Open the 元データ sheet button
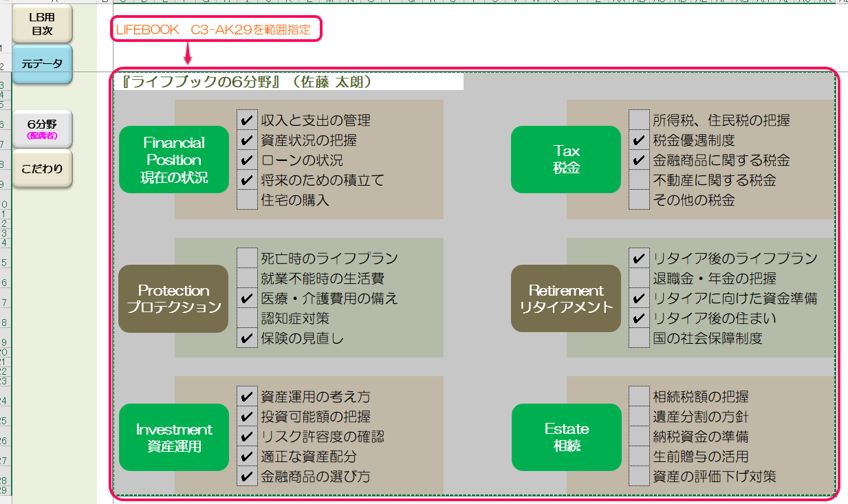 tap(42, 64)
